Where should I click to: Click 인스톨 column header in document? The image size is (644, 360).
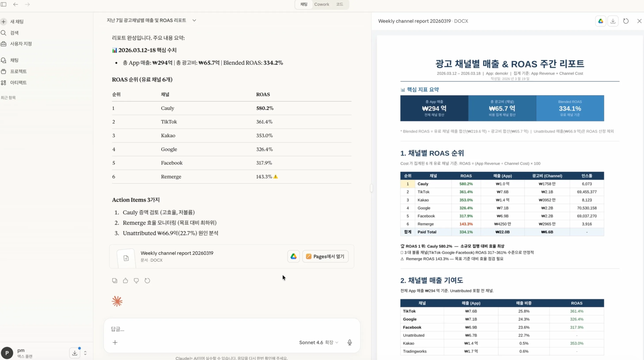(587, 176)
